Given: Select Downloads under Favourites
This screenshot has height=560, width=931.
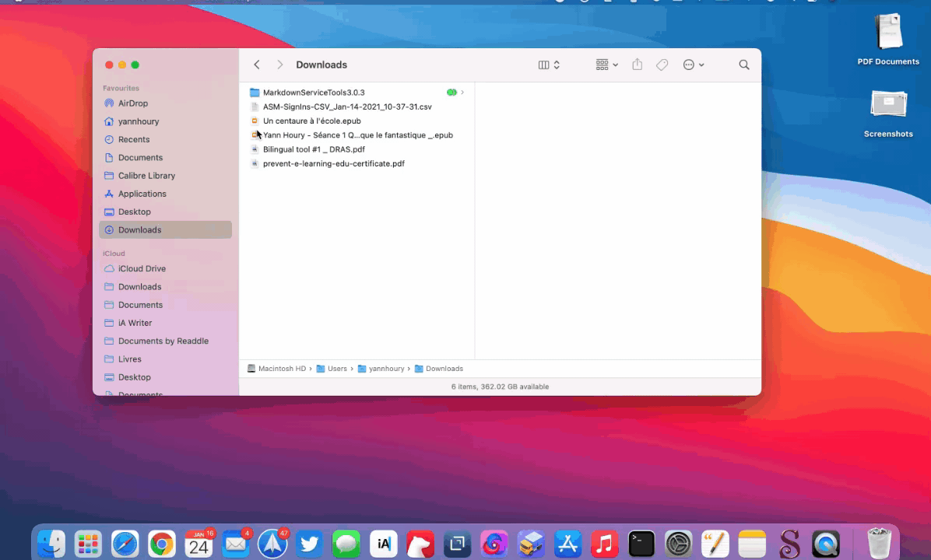Looking at the screenshot, I should pyautogui.click(x=165, y=229).
